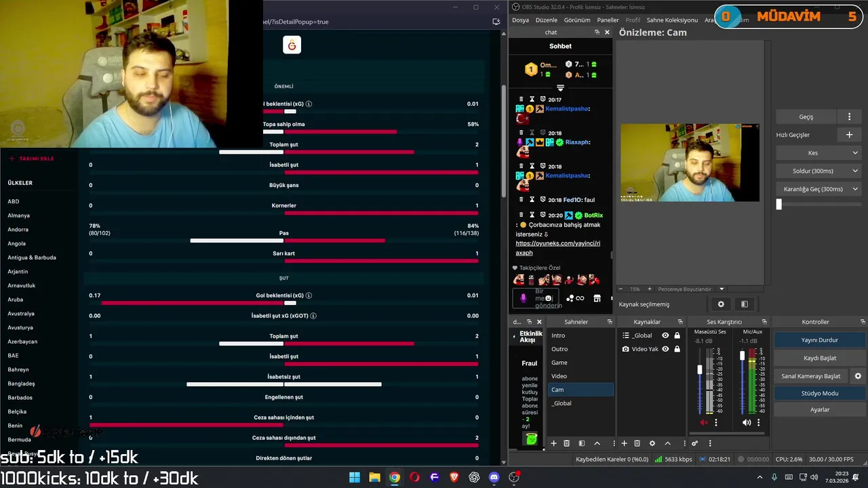This screenshot has height=488, width=868.
Task: Add a new scene in Sahneler panel
Action: coord(553,443)
